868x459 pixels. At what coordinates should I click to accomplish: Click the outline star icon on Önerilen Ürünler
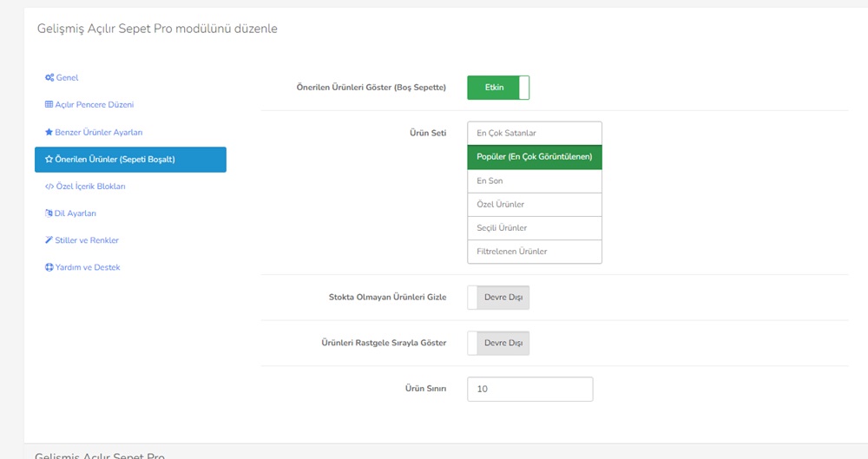[49, 159]
